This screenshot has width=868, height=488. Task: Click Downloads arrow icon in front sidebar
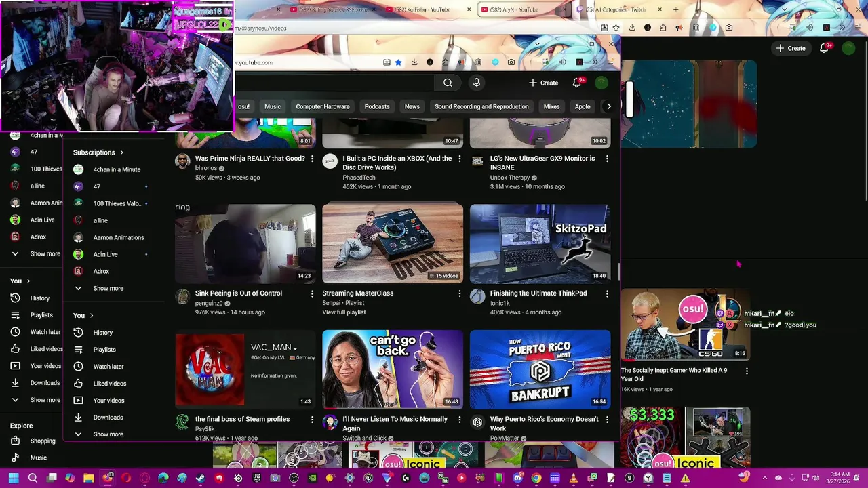[78, 418]
